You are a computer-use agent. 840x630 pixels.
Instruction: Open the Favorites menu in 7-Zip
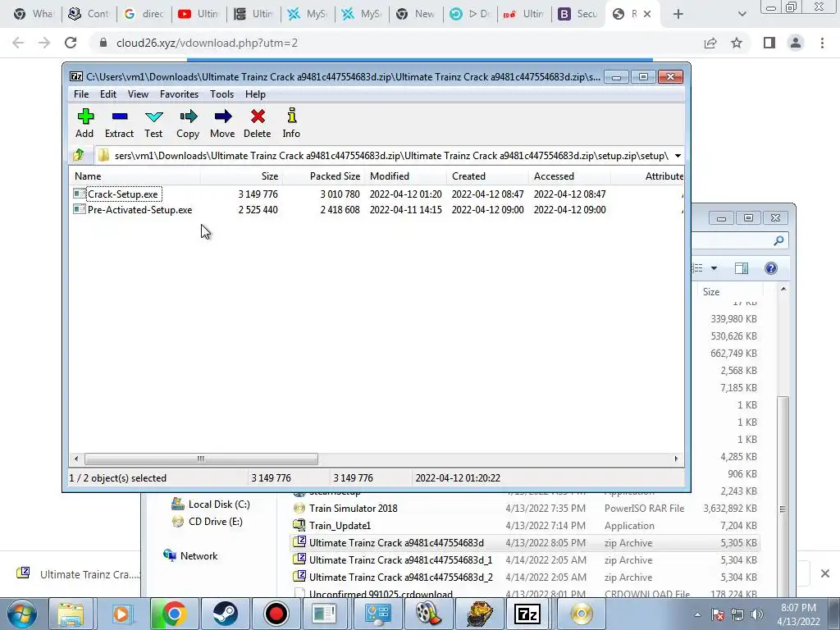click(x=179, y=94)
